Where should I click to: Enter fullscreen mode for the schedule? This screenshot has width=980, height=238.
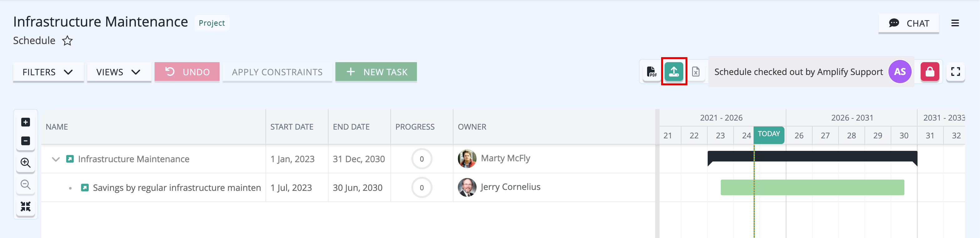(x=955, y=72)
